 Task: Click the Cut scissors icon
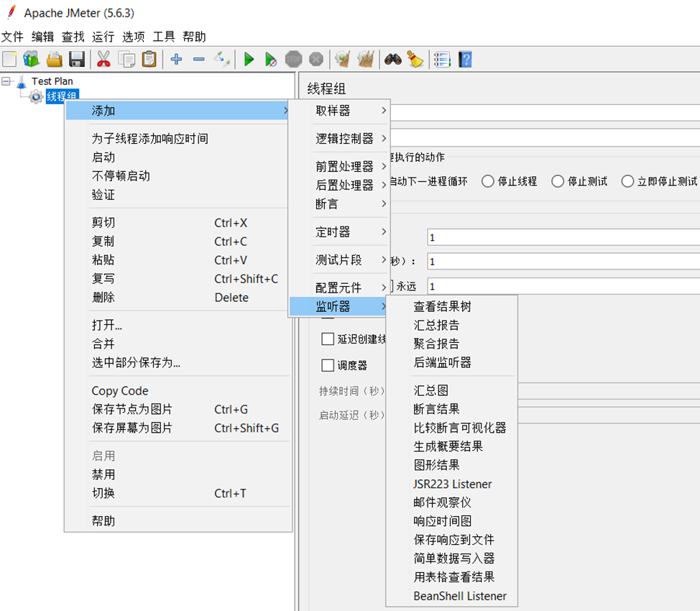(x=103, y=59)
